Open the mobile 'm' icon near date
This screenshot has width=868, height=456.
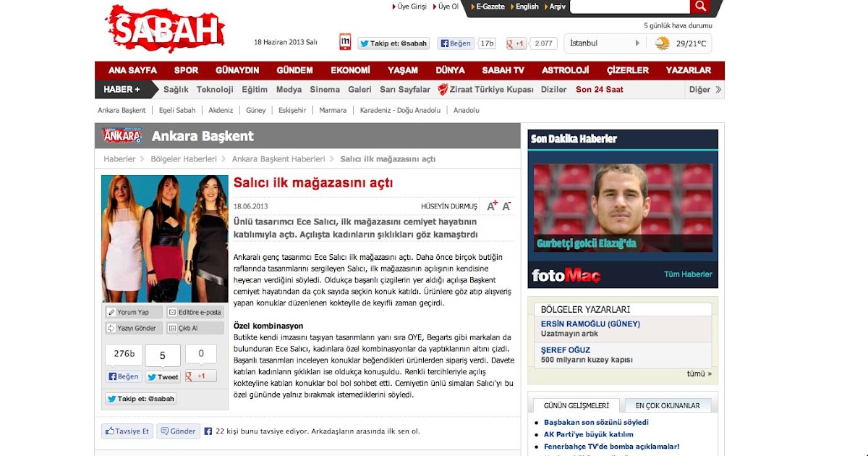tap(345, 42)
